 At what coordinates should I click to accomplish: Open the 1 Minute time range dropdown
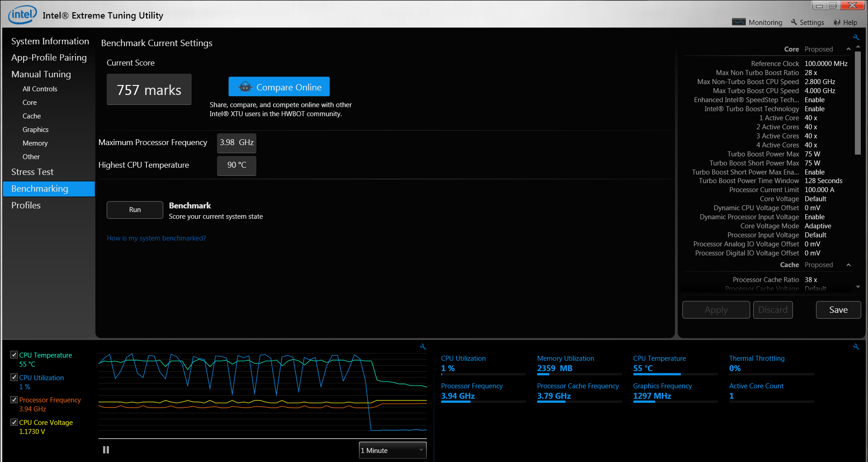pos(392,450)
